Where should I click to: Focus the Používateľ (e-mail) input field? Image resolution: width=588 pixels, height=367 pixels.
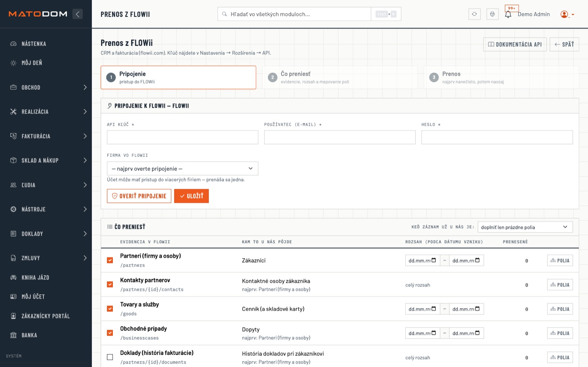[340, 137]
